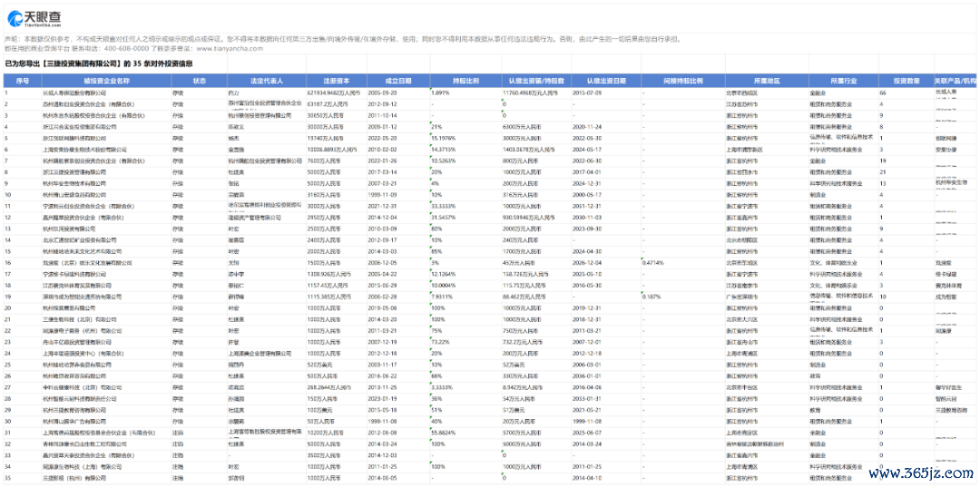Image resolution: width=980 pixels, height=487 pixels.
Task: Click the 状态 column header
Action: 199,82
